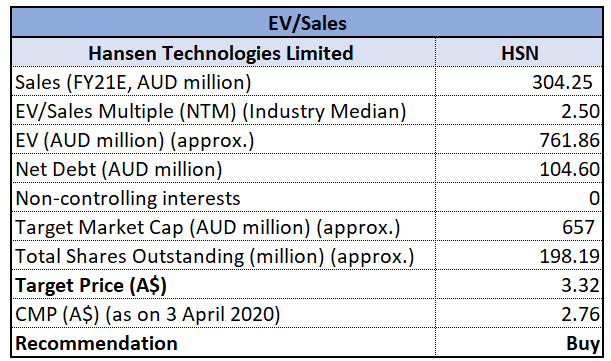Select the EV/Sales title header cell
The height and width of the screenshot is (361, 611).
click(307, 23)
